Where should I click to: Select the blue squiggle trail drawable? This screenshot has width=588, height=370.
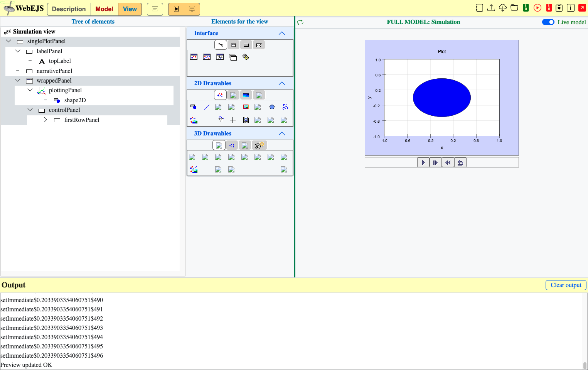(285, 107)
